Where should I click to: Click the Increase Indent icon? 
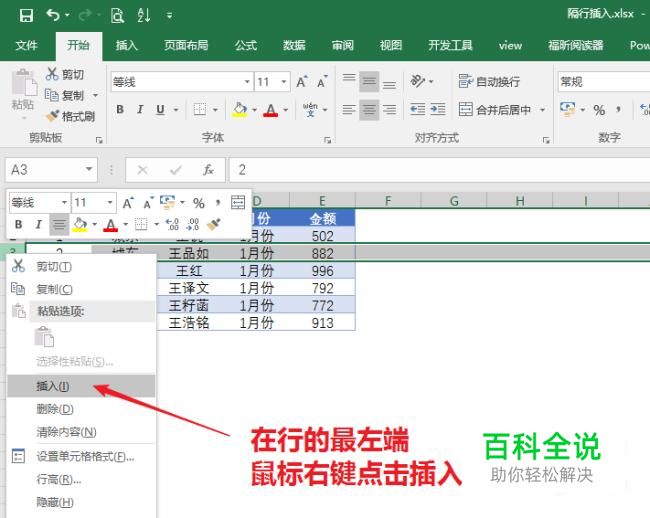point(438,109)
